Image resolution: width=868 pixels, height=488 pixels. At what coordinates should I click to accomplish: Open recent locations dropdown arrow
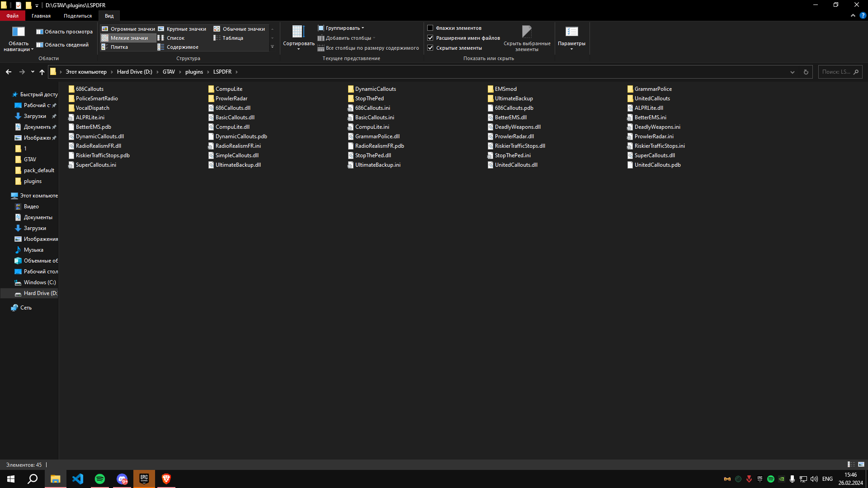tap(33, 72)
